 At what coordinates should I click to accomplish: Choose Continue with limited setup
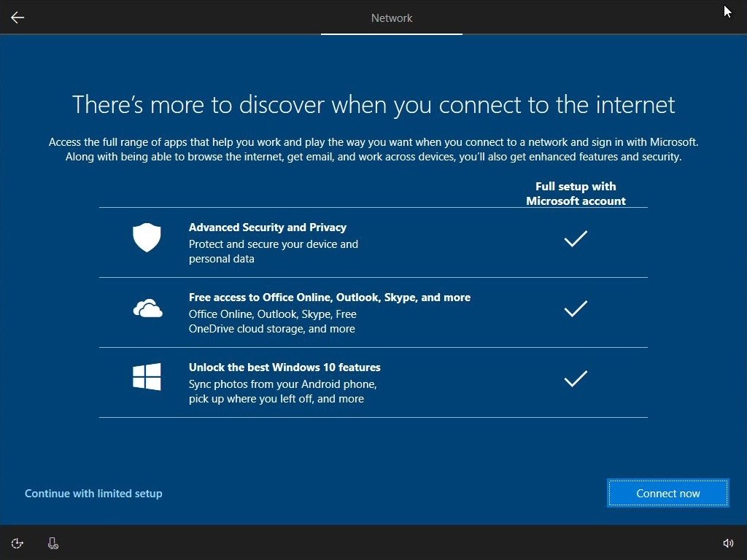[x=93, y=494]
